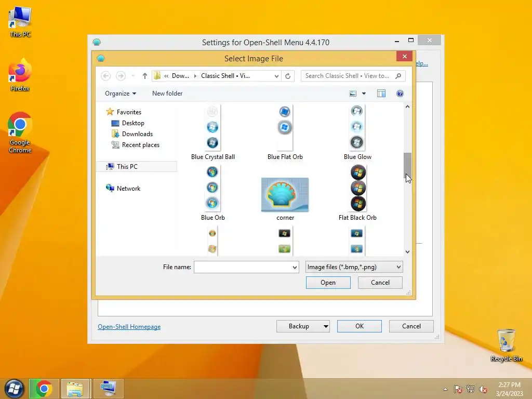
Task: Select This PC in navigation pane
Action: (x=137, y=167)
